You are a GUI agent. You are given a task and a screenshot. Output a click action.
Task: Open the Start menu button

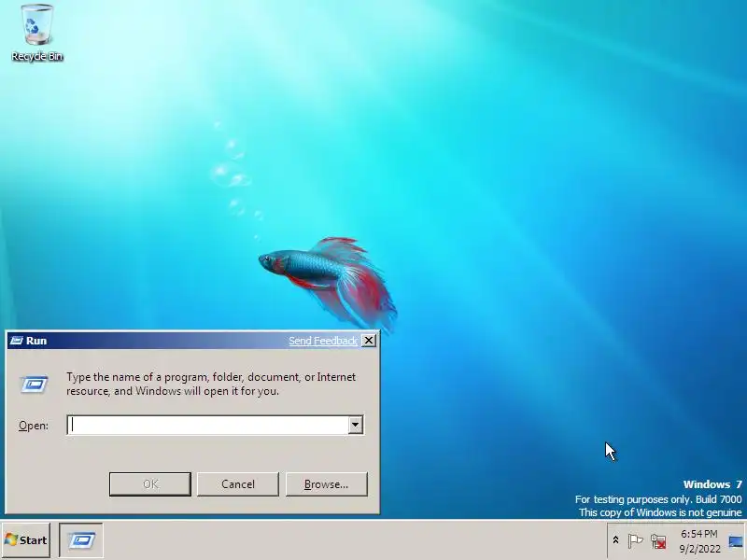click(x=26, y=540)
